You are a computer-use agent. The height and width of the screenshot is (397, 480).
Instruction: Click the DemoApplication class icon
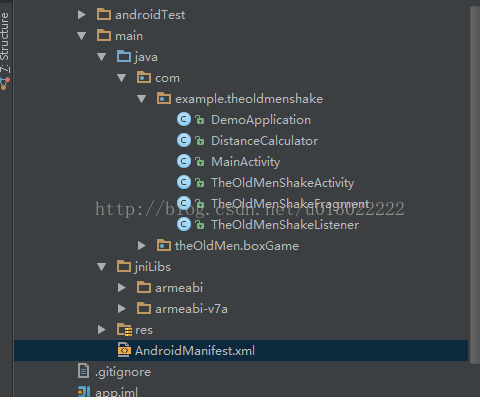tap(184, 119)
